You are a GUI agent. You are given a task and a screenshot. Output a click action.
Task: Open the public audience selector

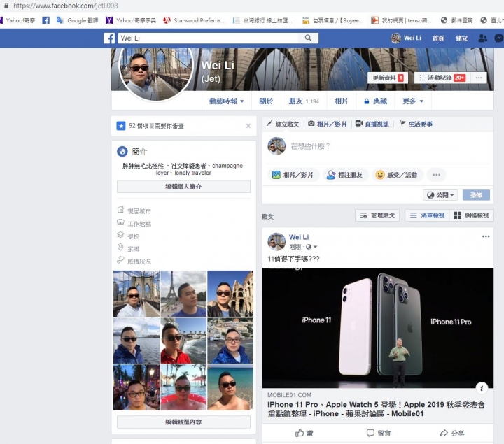coord(440,195)
